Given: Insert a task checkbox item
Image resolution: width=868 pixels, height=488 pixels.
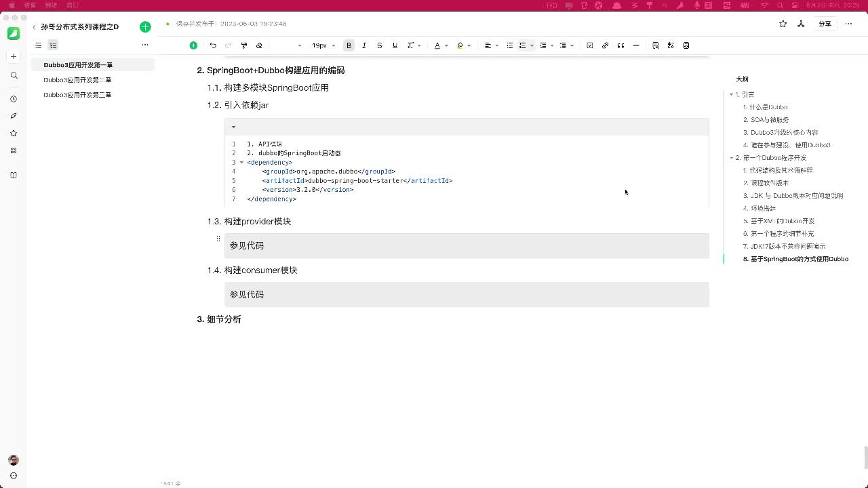Looking at the screenshot, I should coord(590,45).
